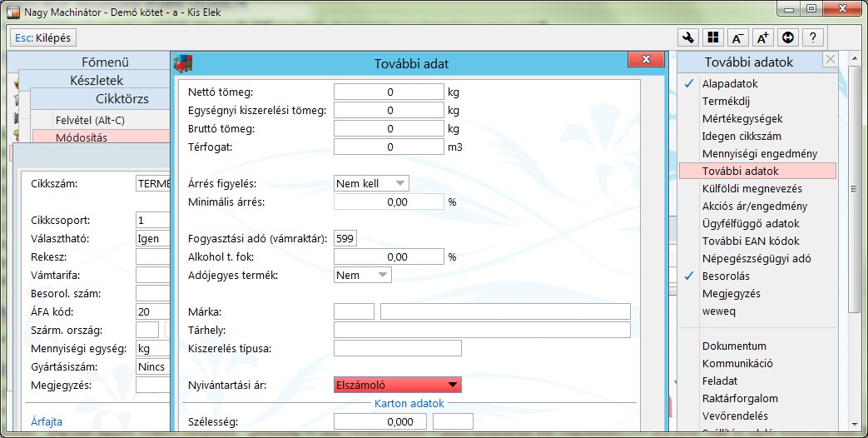Click Cikkcsoport field in background form

point(153,220)
